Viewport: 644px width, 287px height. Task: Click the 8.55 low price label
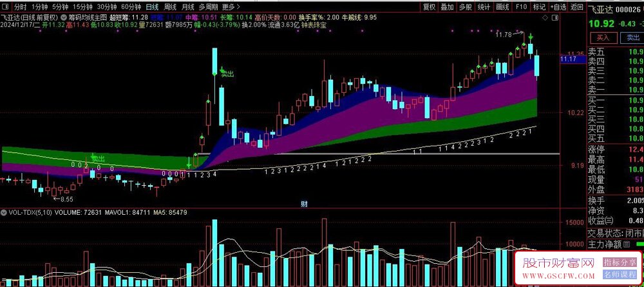point(66,199)
